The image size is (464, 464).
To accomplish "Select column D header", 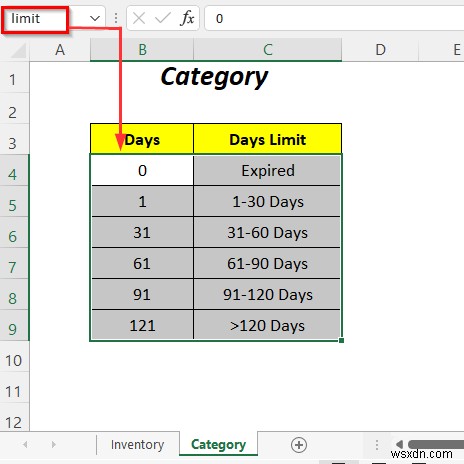I will point(380,50).
